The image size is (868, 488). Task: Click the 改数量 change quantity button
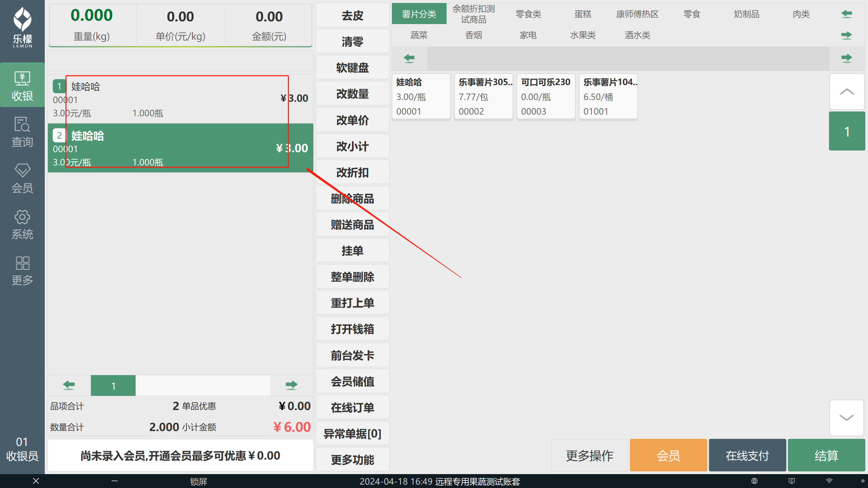[353, 94]
